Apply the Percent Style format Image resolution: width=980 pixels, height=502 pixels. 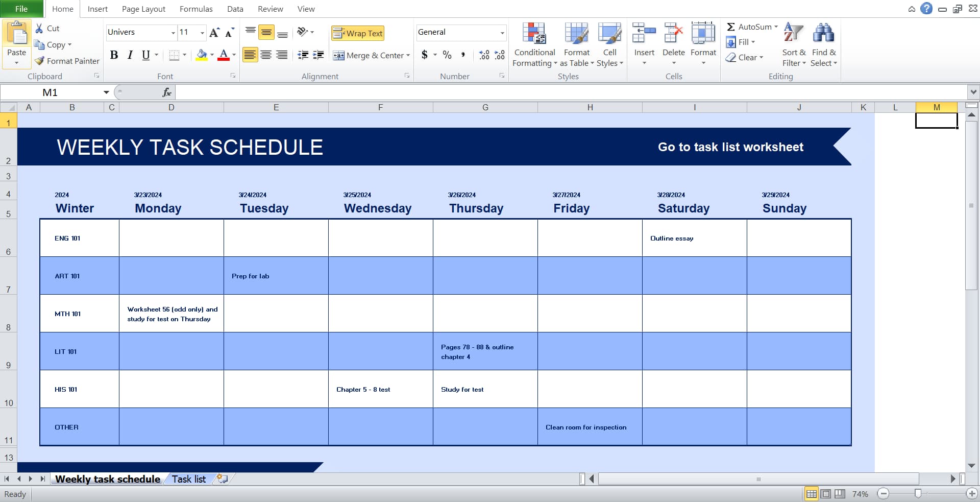[x=448, y=55]
